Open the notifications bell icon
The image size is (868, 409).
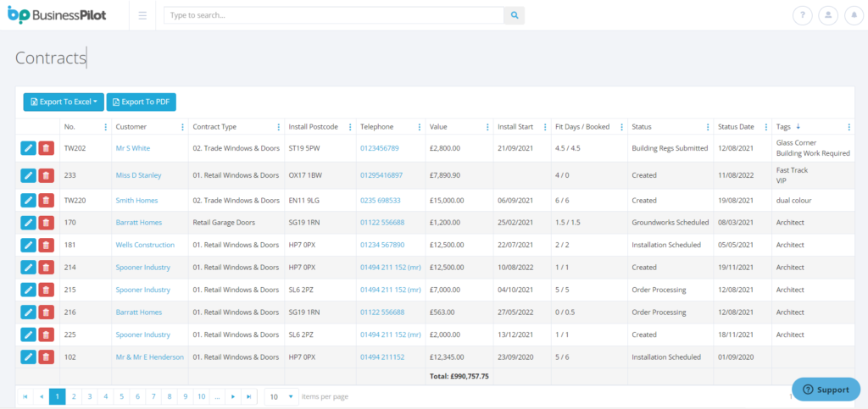click(x=854, y=15)
